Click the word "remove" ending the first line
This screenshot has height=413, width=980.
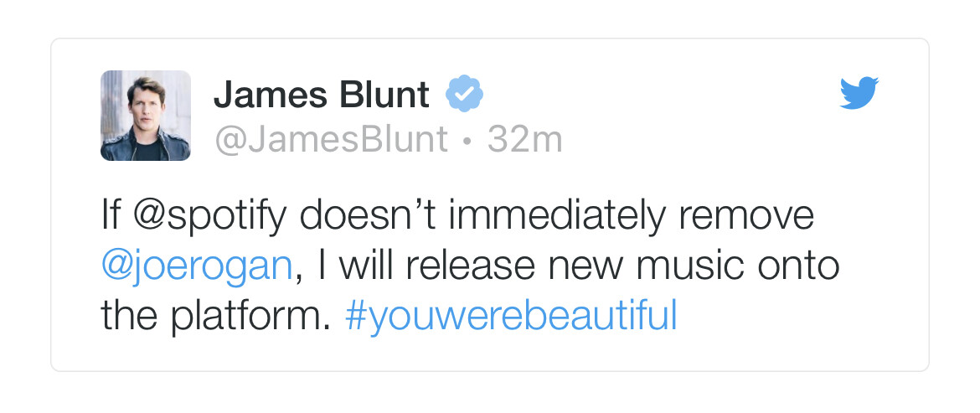[x=745, y=216]
